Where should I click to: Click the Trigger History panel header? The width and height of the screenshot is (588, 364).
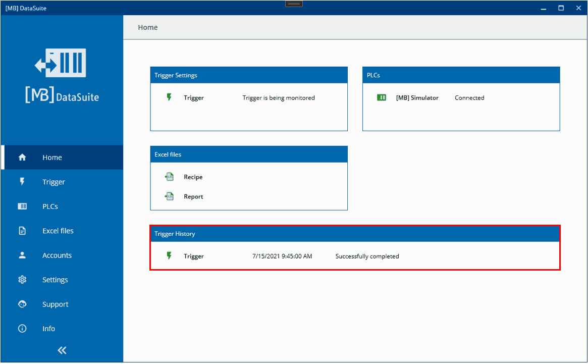(355, 233)
